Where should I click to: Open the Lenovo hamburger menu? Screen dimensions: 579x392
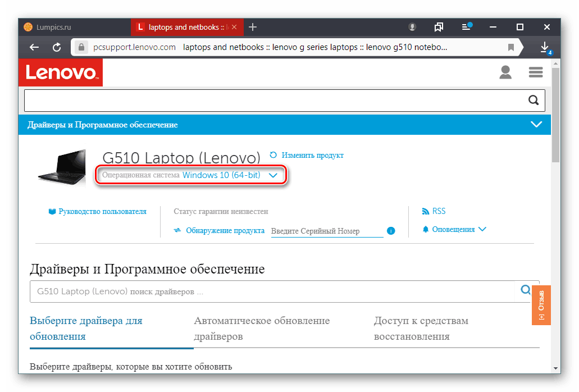[x=535, y=72]
